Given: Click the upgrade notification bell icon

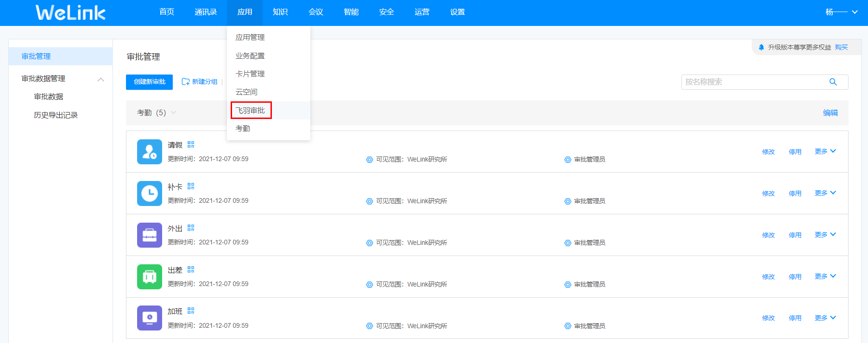Looking at the screenshot, I should coord(761,47).
